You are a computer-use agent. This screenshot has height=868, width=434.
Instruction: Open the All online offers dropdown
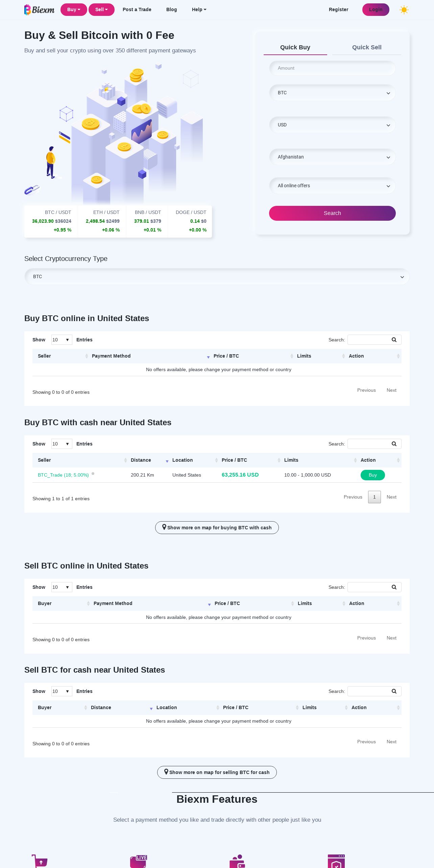pos(332,186)
